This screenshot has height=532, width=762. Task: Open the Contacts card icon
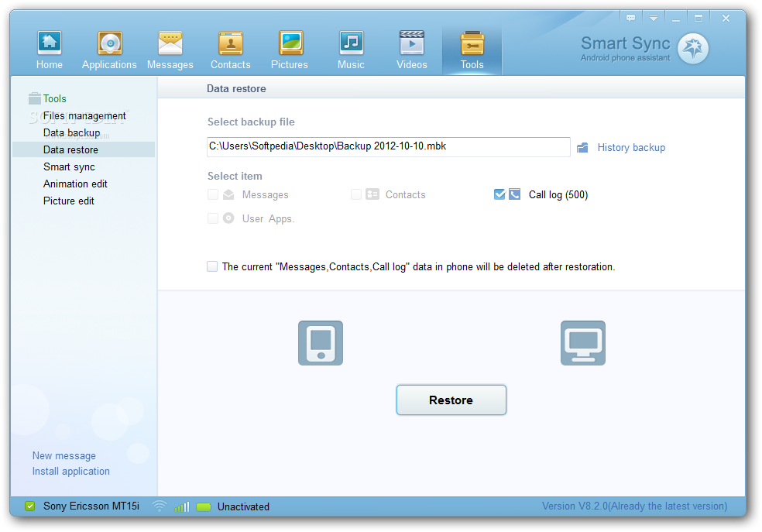[x=230, y=43]
